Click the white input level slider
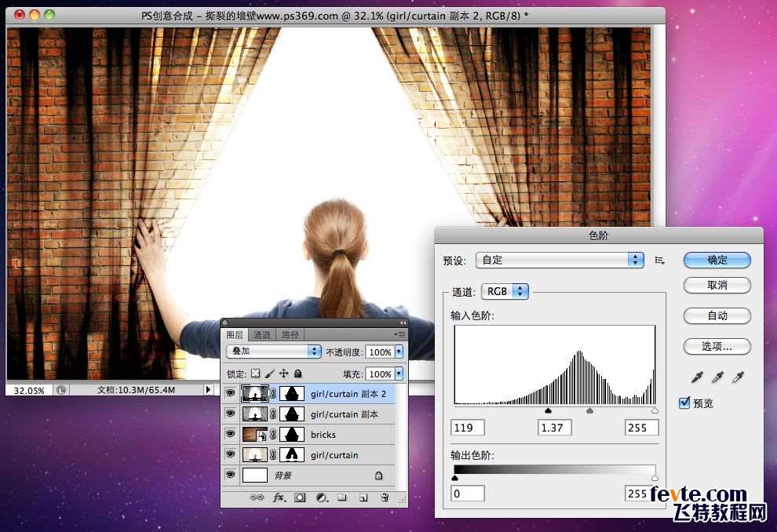 tap(655, 410)
